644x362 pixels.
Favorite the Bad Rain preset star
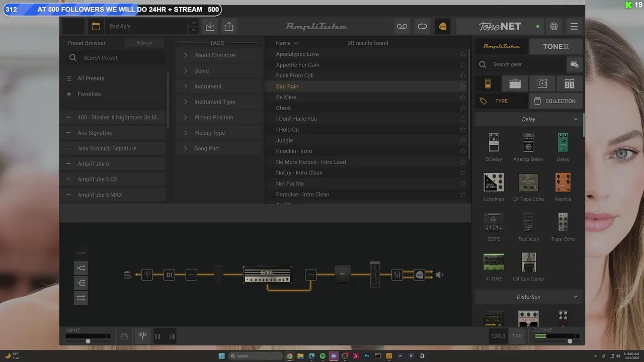[463, 86]
